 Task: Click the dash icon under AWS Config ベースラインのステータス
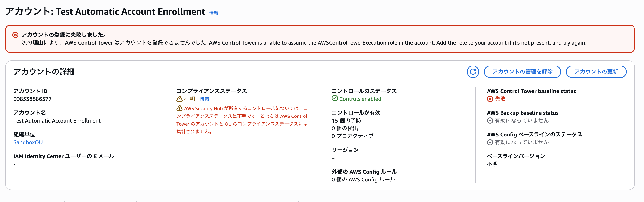click(491, 142)
